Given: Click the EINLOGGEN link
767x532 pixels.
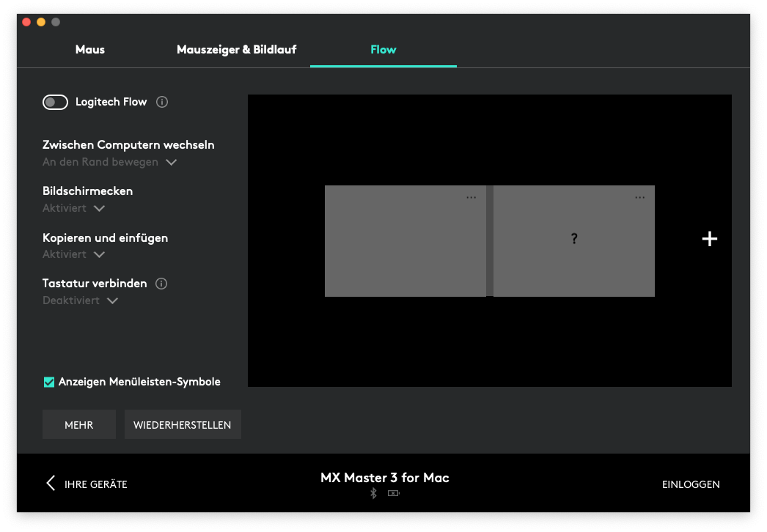Looking at the screenshot, I should coord(691,484).
